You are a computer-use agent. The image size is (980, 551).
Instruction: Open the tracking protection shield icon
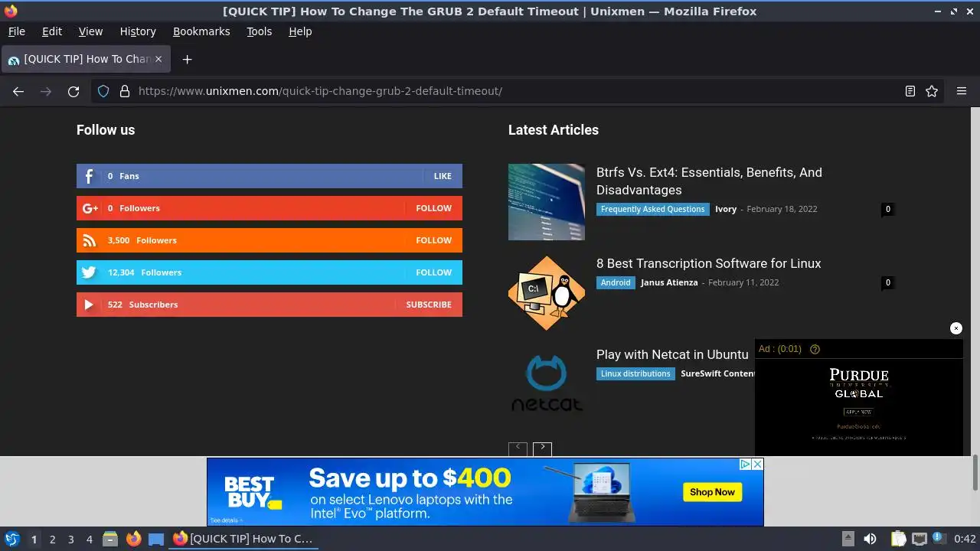pos(103,91)
